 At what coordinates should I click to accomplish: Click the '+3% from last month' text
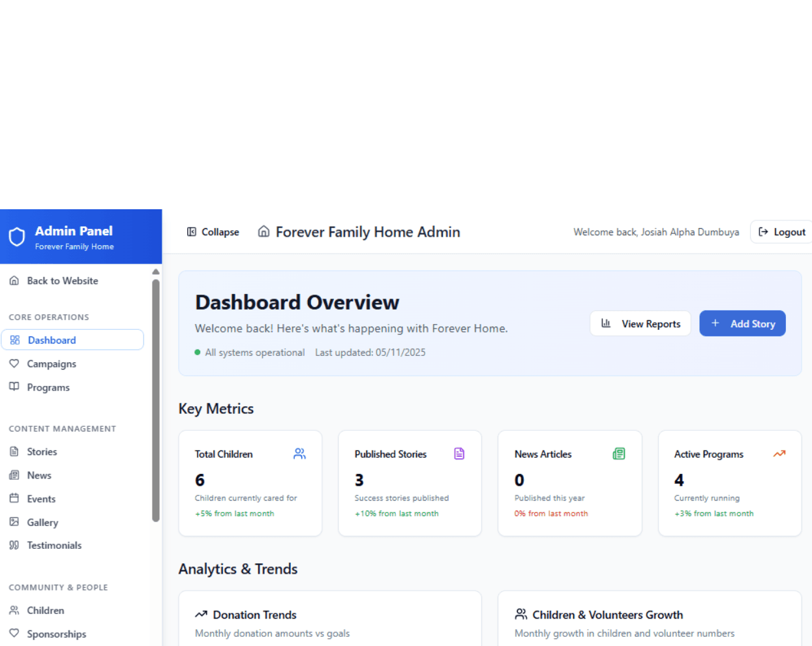[714, 513]
